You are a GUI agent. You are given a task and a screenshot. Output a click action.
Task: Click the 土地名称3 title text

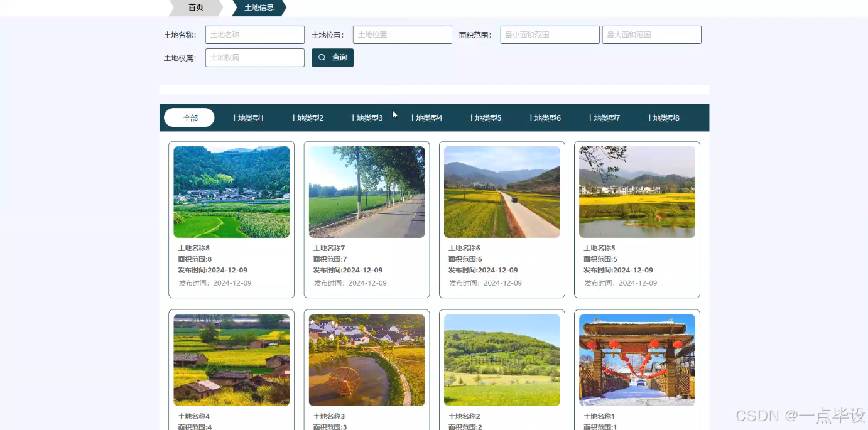coord(329,417)
